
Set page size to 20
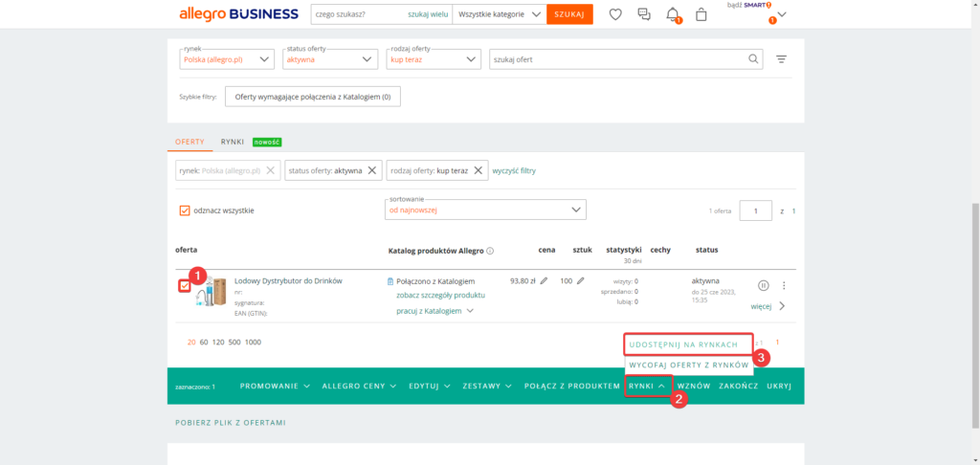click(191, 343)
